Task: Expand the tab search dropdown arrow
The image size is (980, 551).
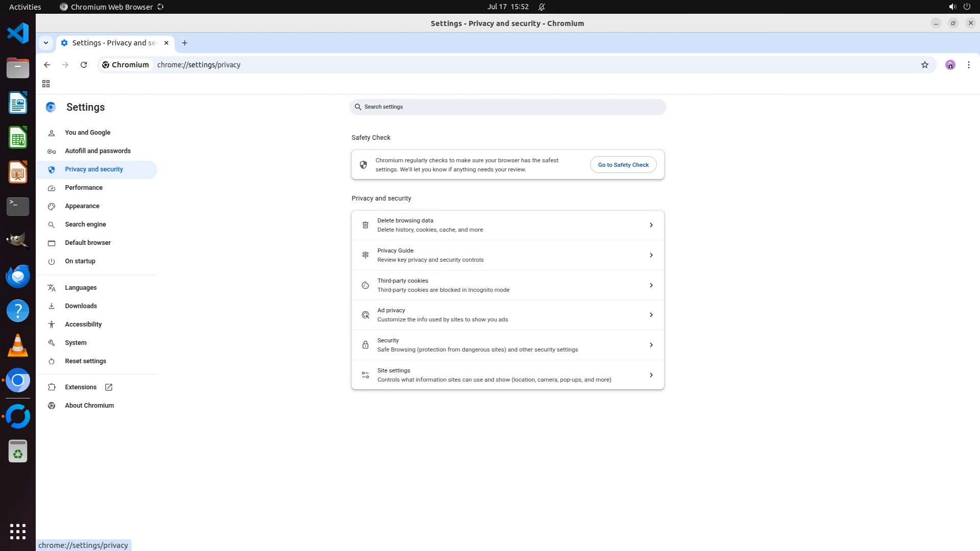Action: (46, 43)
